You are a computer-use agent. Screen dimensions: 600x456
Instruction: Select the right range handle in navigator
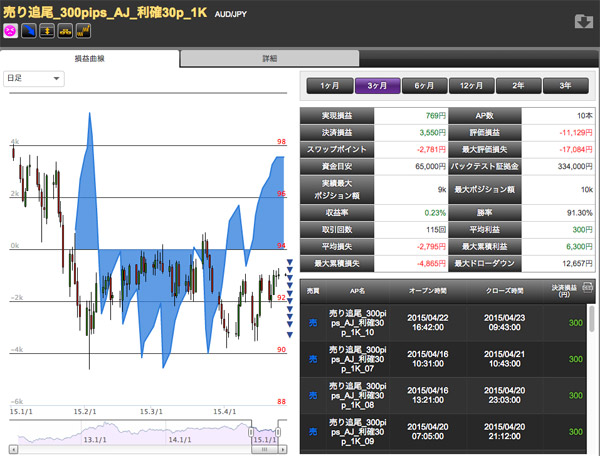(x=278, y=432)
